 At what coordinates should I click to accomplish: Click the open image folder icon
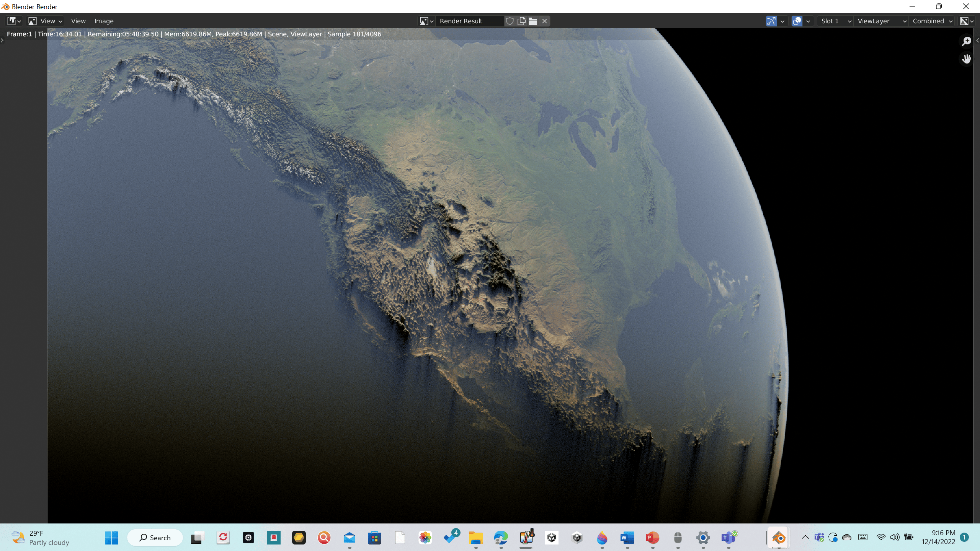533,21
